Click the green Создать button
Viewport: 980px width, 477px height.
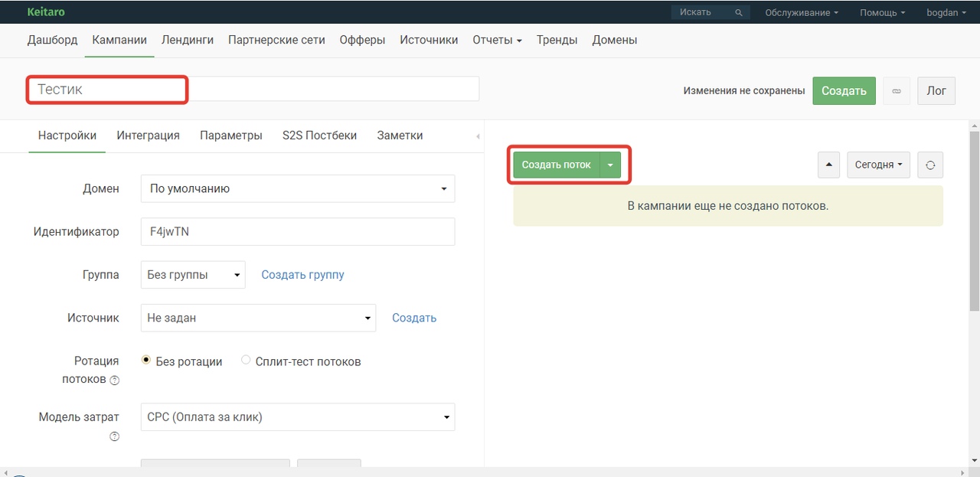pyautogui.click(x=844, y=90)
